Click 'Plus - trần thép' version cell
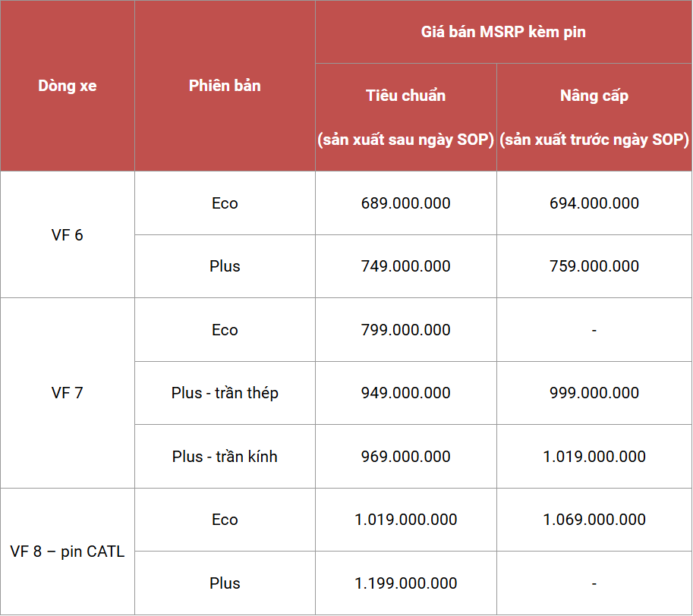Image resolution: width=693 pixels, height=616 pixels. pos(225,393)
